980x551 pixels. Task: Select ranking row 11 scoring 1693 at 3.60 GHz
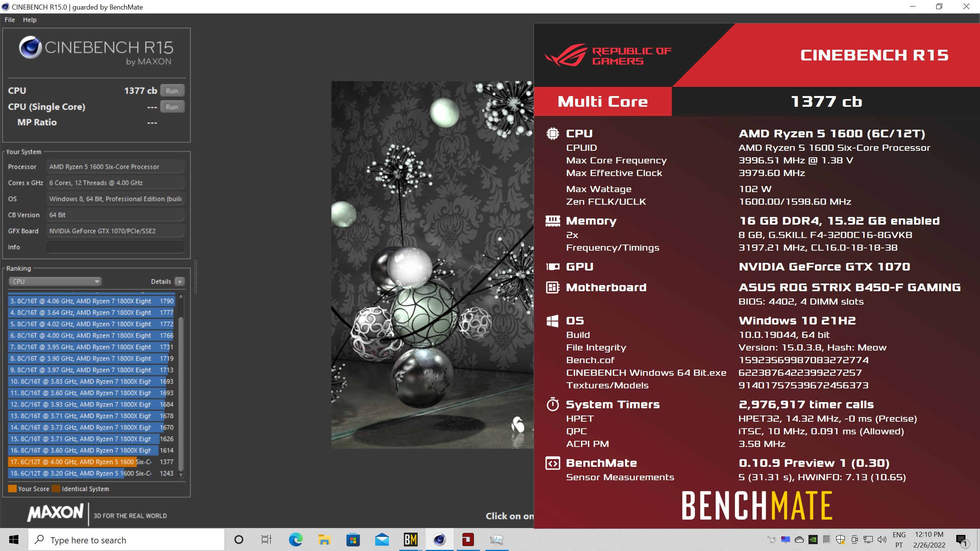[x=91, y=393]
